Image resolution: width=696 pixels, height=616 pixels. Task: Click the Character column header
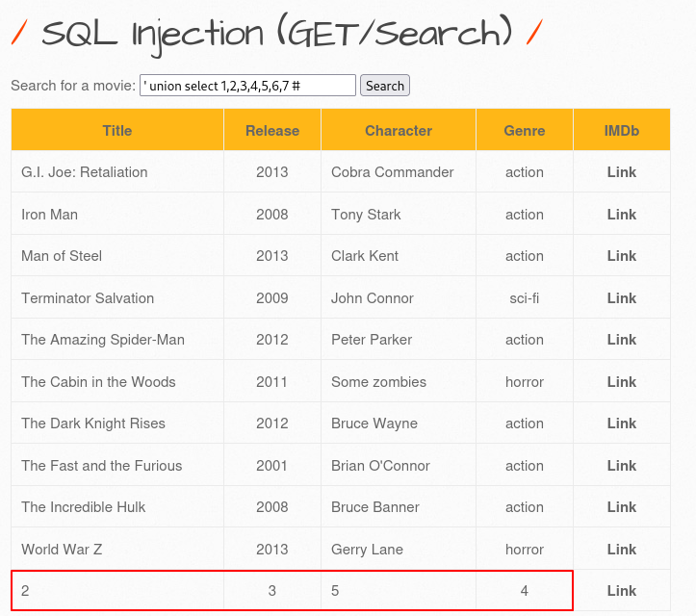[x=399, y=131]
